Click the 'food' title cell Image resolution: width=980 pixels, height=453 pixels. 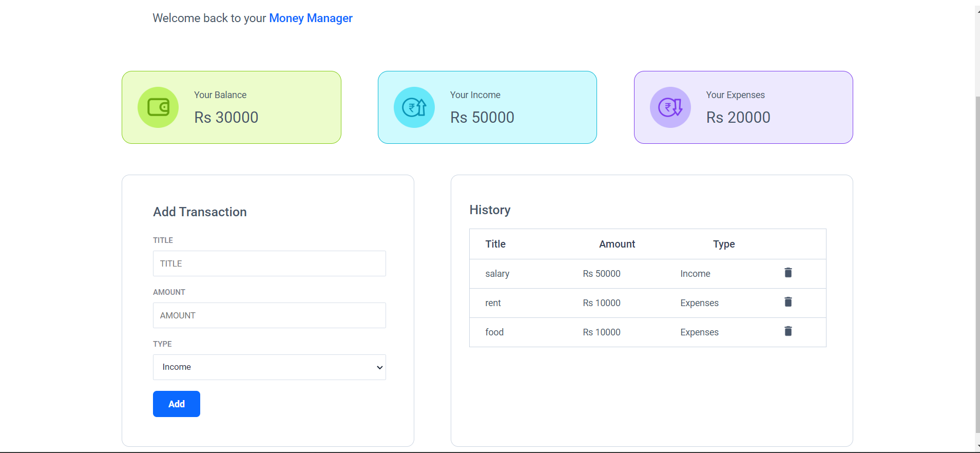pos(494,332)
